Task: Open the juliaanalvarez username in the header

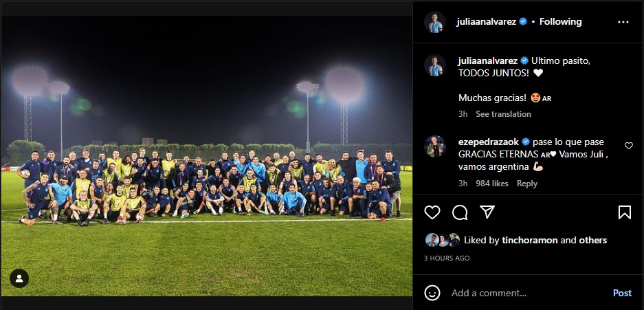Action: (486, 22)
